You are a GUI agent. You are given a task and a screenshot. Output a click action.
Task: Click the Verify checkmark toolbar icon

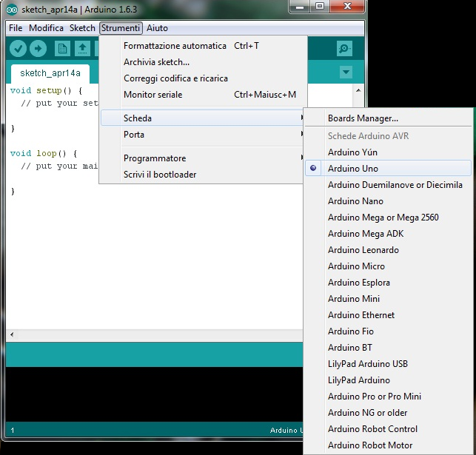tap(18, 49)
